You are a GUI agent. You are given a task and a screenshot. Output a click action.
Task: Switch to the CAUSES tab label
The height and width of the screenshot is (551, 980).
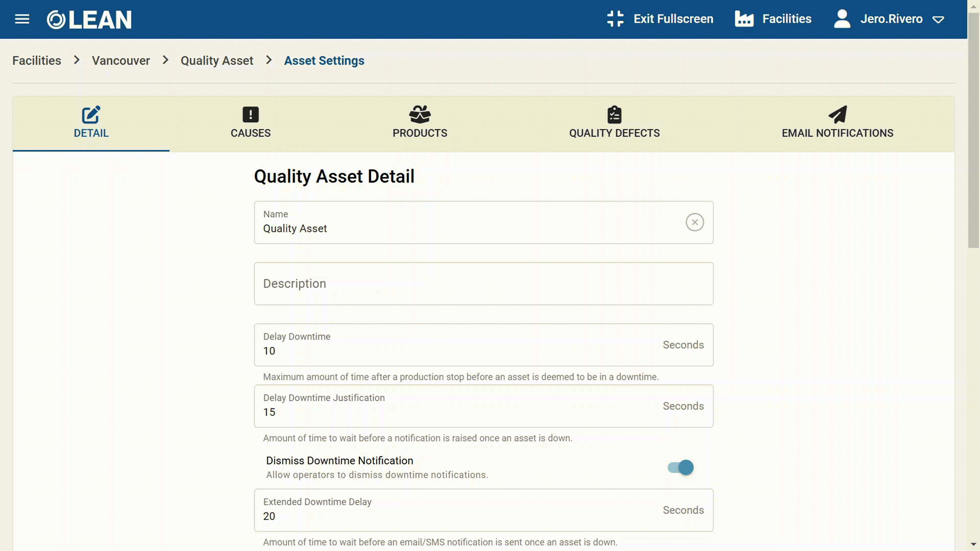[x=250, y=133]
